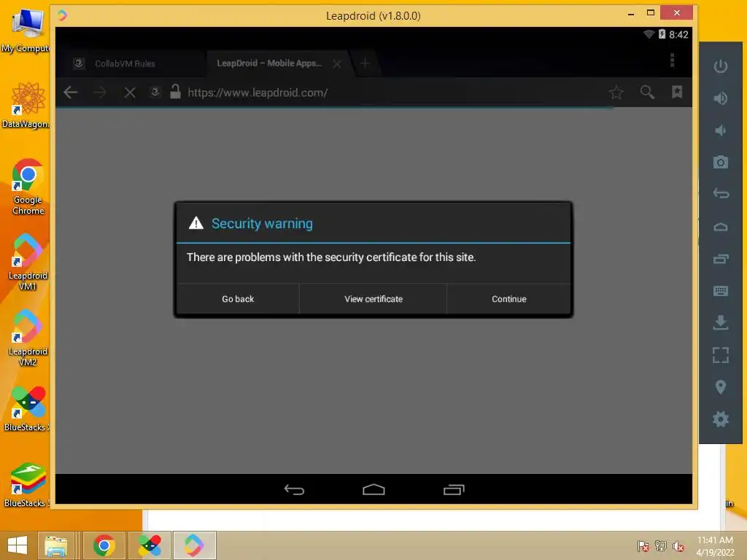Open BlueStacks X from the taskbar
The image size is (747, 560).
pos(150,545)
